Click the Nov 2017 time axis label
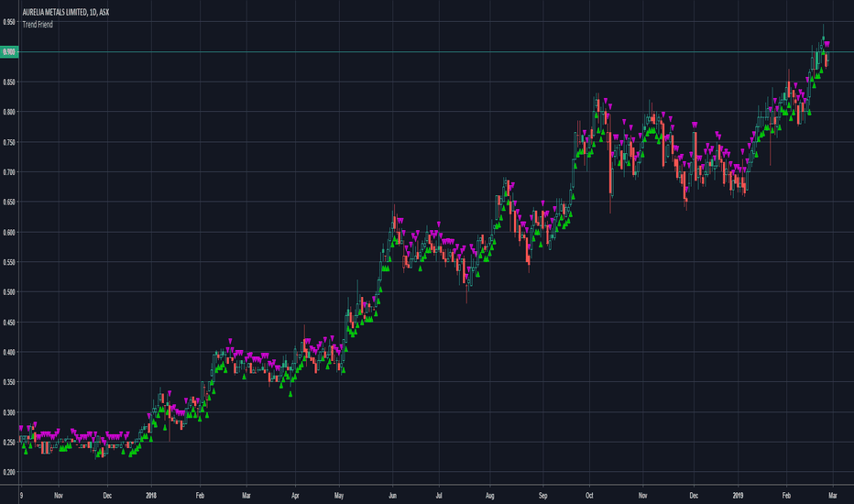 [59, 496]
